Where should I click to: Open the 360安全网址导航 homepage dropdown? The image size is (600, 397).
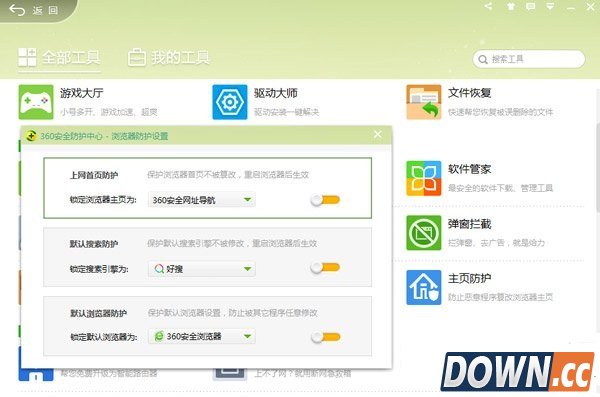202,200
